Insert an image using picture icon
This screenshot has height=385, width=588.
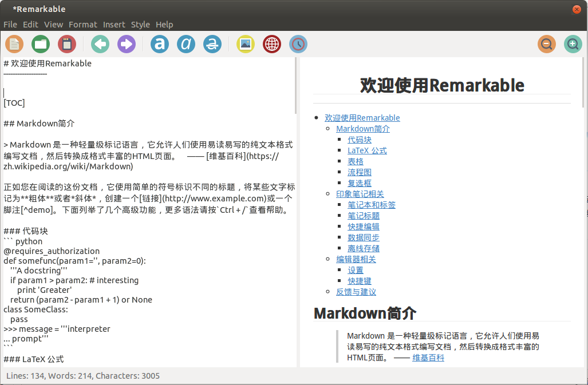coord(246,44)
